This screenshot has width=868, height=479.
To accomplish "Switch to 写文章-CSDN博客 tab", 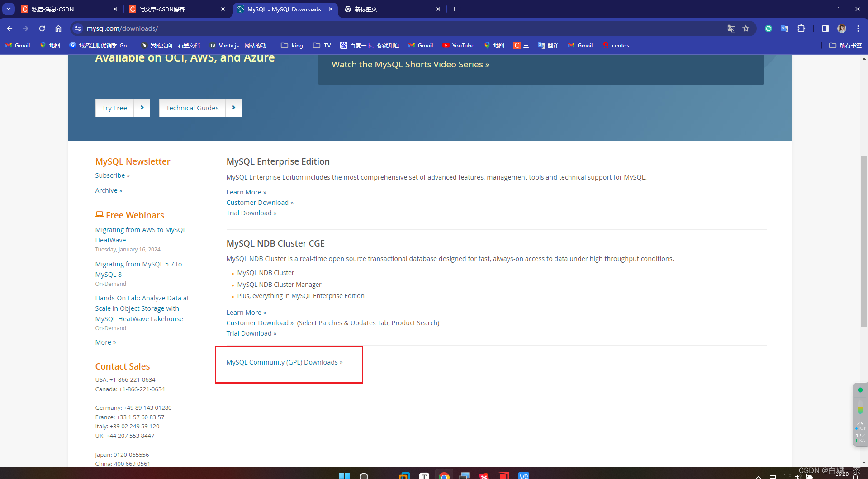I will click(x=177, y=9).
